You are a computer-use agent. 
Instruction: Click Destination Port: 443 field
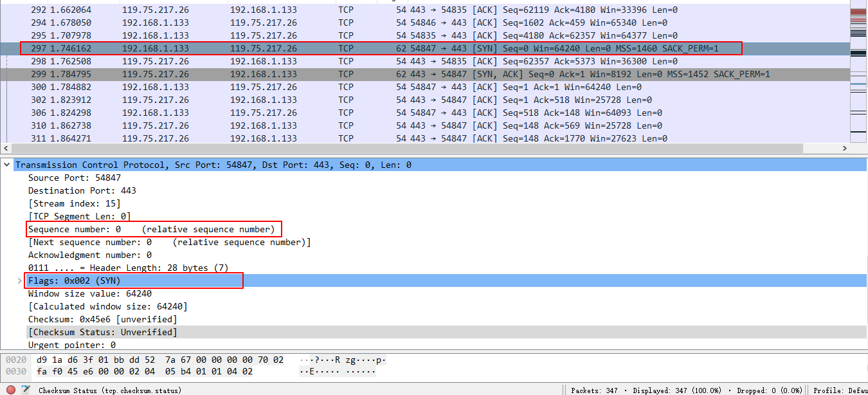82,190
